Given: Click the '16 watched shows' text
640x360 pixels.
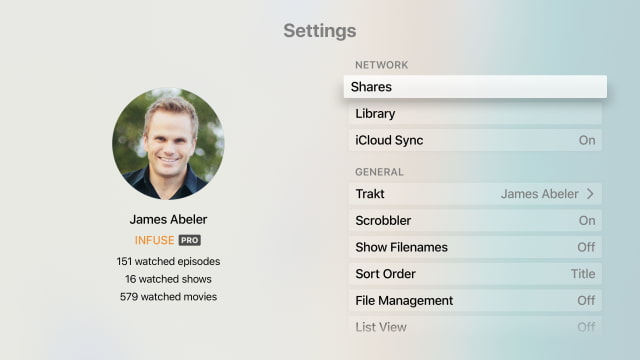Looking at the screenshot, I should [168, 279].
